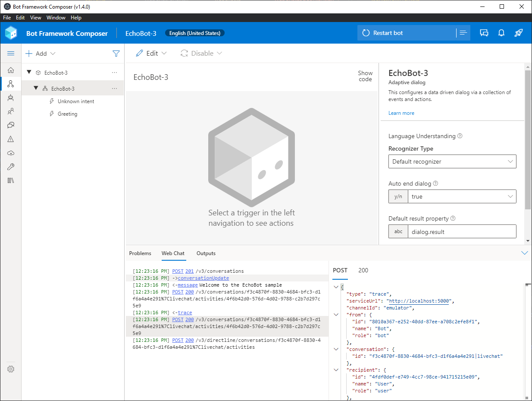Click the message log link
The image size is (532, 401).
(188, 285)
